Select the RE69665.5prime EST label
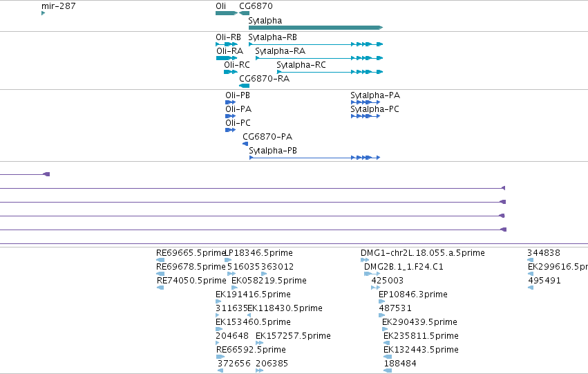Image resolution: width=588 pixels, height=374 pixels. pyautogui.click(x=191, y=253)
